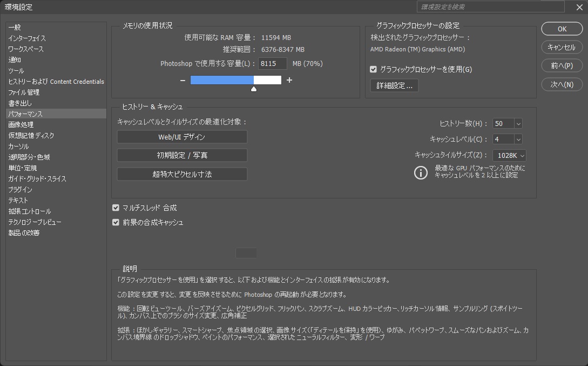
Task: Open ヒストリーおよび Content Credentials section
Action: click(56, 82)
